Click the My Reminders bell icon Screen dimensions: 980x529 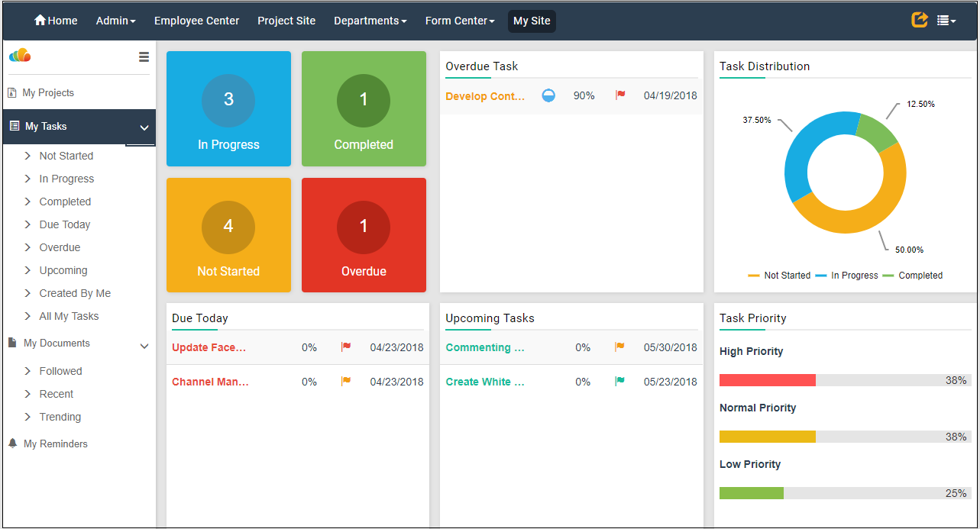[12, 444]
